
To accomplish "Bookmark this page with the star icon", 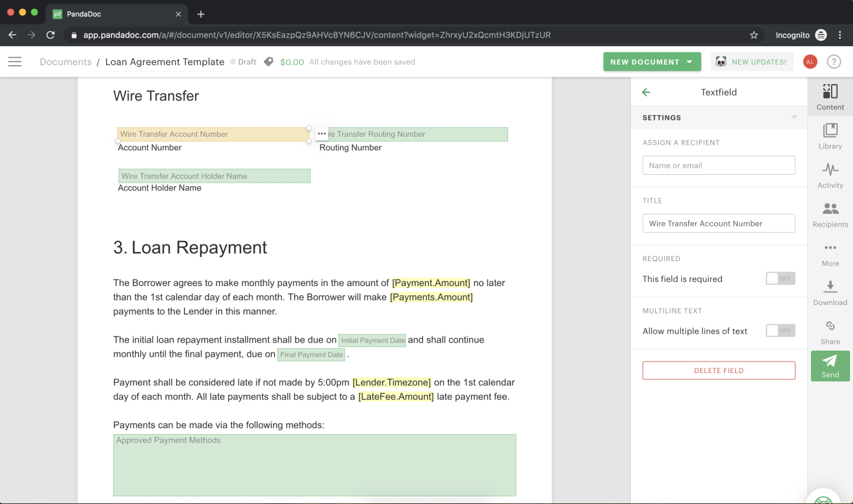I will [754, 35].
